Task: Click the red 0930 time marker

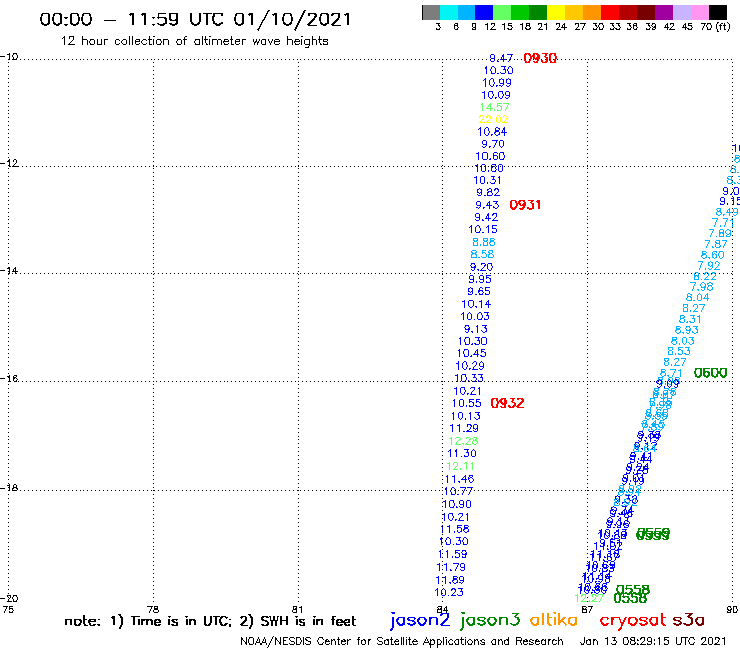Action: pos(540,58)
